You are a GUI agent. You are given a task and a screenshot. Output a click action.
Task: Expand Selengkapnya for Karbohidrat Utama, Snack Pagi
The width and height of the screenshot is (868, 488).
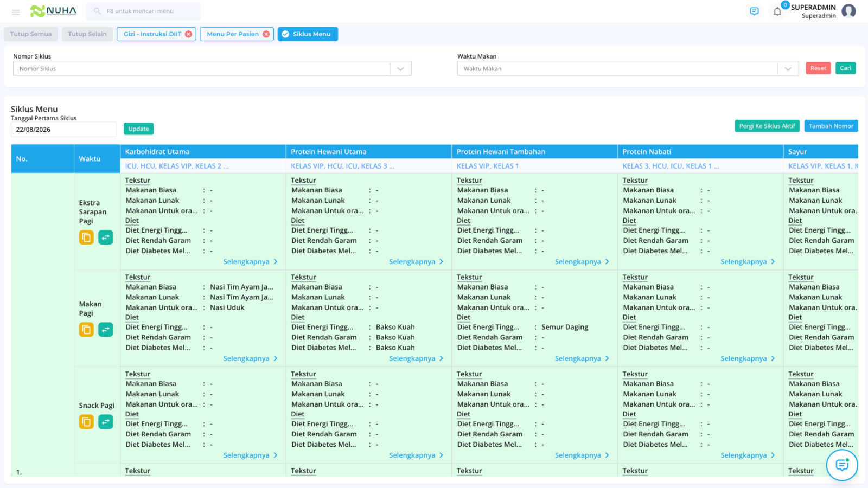251,455
